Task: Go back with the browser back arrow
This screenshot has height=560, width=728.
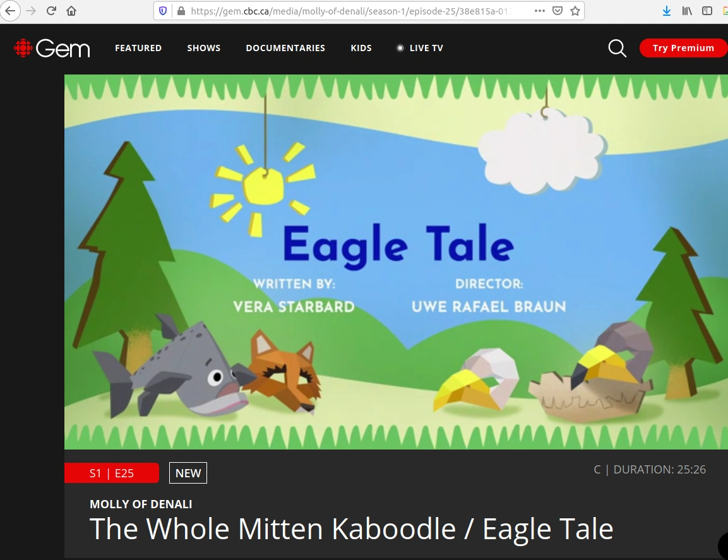Action: pyautogui.click(x=9, y=11)
